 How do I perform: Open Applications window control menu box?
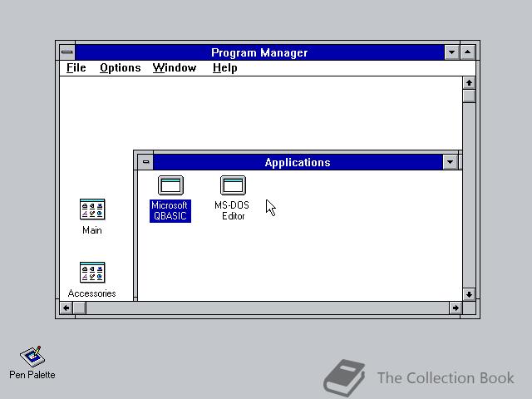click(x=145, y=162)
